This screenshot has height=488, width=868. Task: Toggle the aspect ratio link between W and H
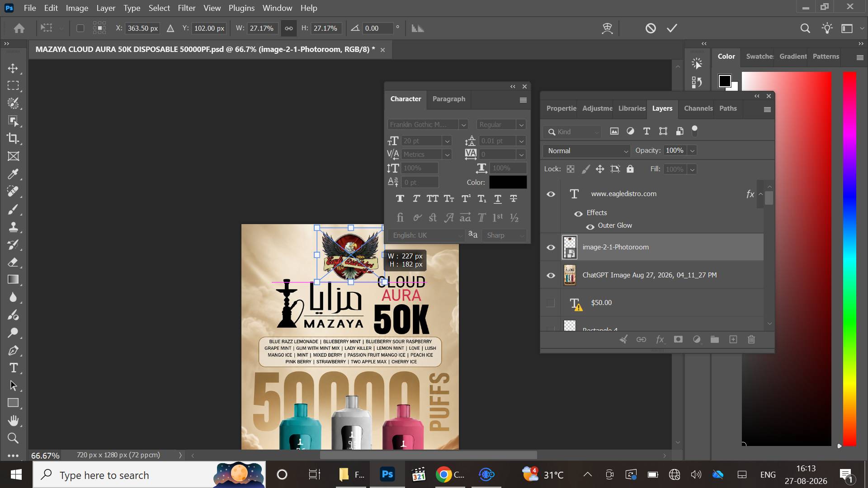click(x=288, y=28)
